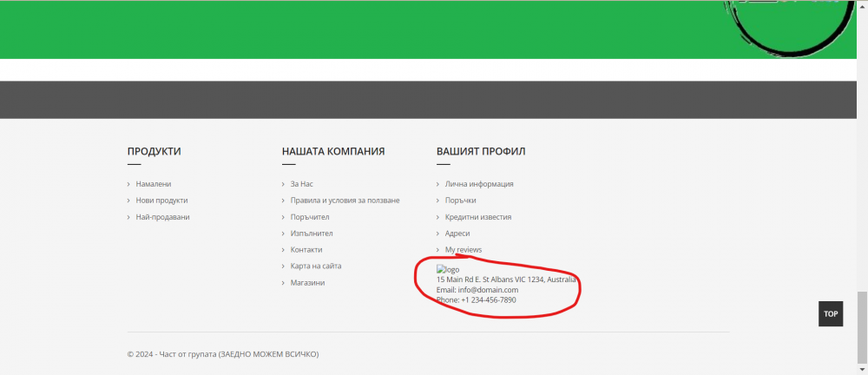Open Правила и условия за ползване
Screen dimensions: 868x375
tap(345, 201)
